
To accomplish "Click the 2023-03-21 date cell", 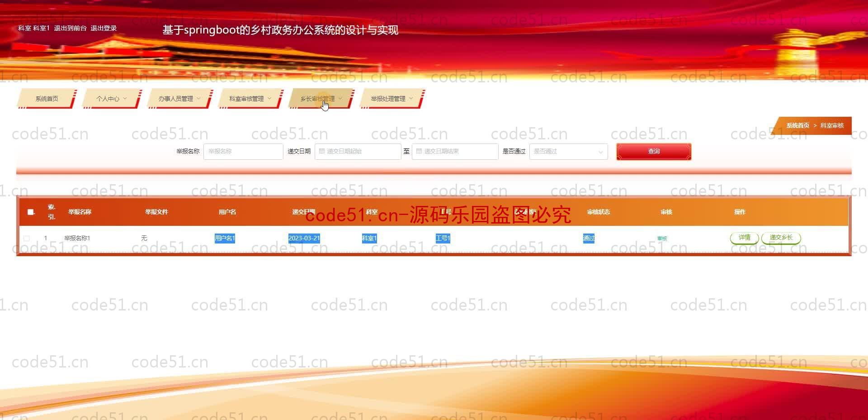I will [304, 238].
